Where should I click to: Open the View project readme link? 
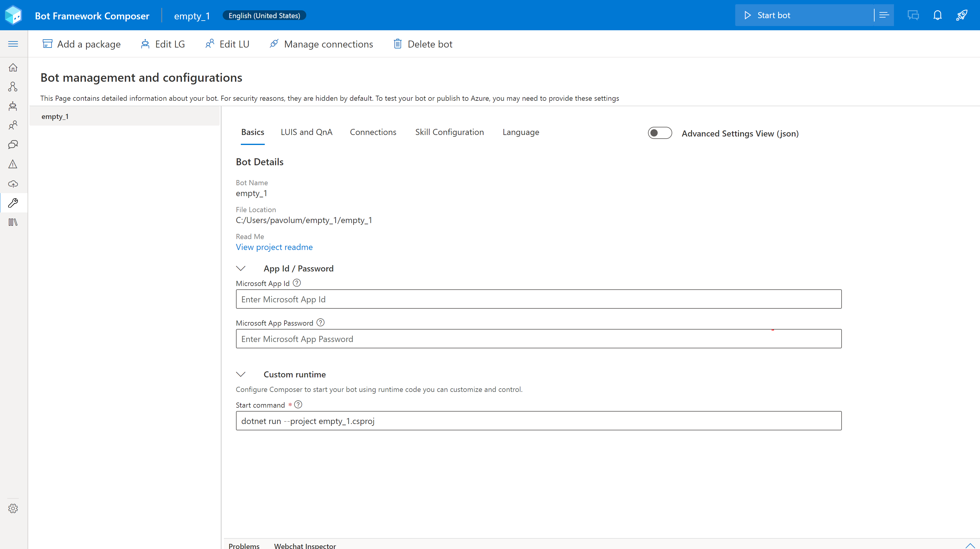click(x=274, y=247)
